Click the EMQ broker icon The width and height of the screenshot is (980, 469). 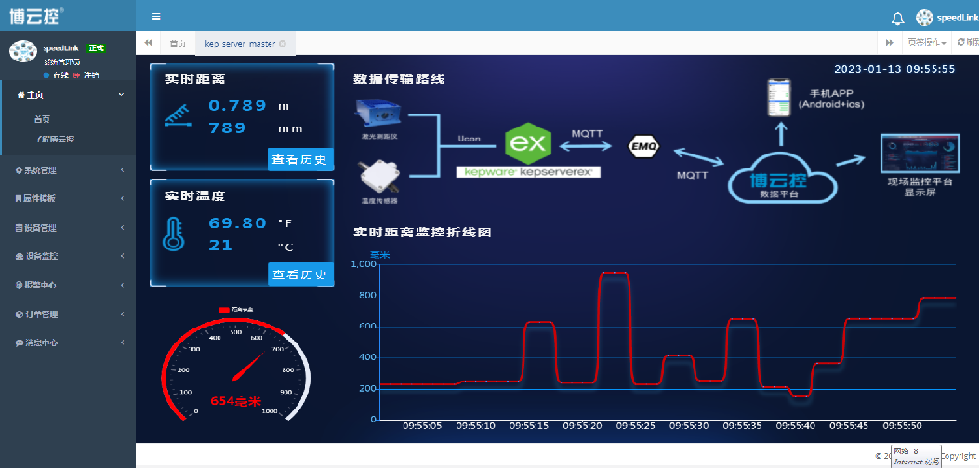tap(643, 146)
